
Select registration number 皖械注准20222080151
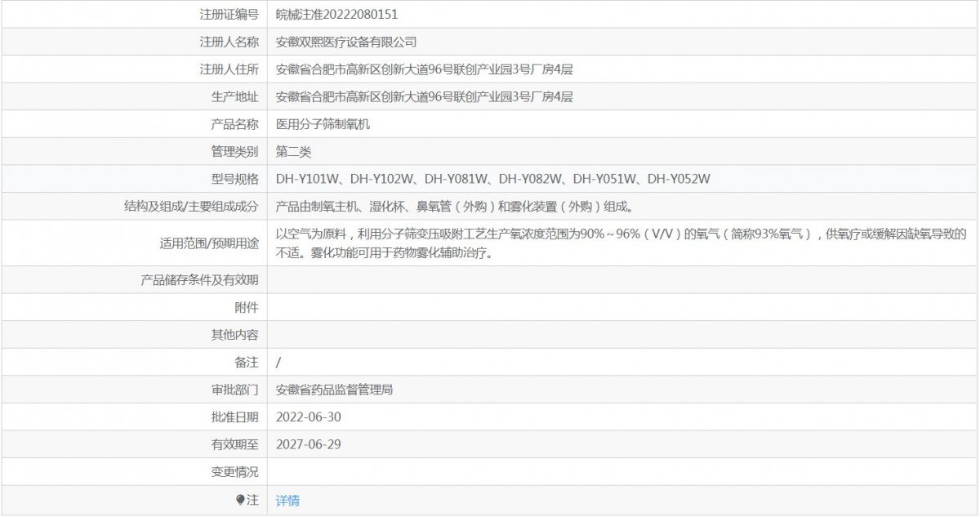pos(337,14)
